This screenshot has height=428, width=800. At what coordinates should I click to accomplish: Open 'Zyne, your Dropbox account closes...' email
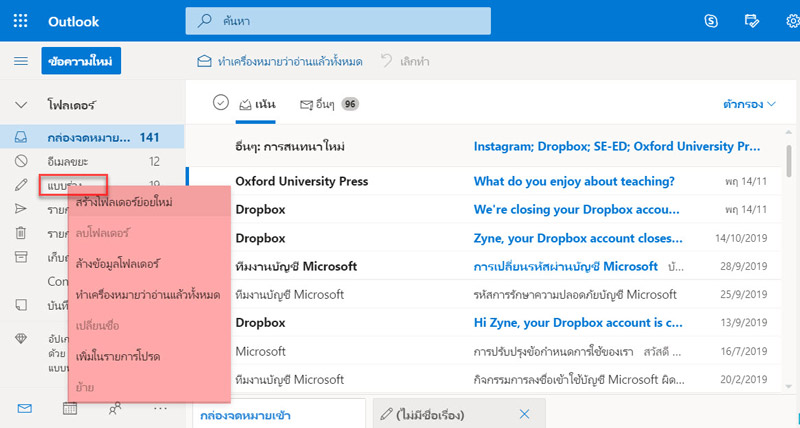point(578,238)
